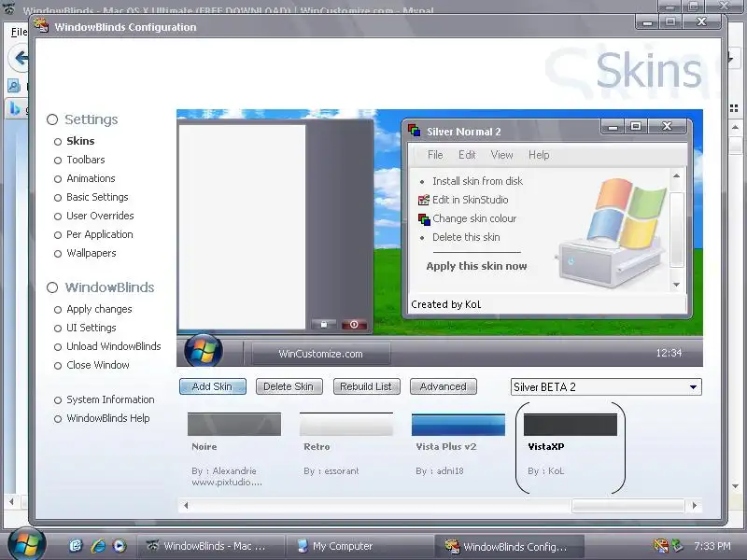This screenshot has width=747, height=560.
Task: Click the first quick launch shortcut icon
Action: tap(76, 546)
